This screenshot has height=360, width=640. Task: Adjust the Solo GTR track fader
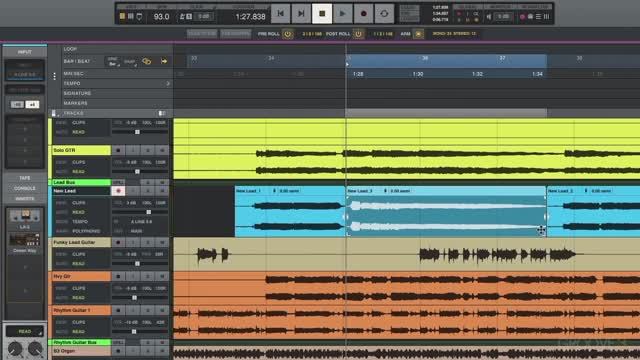pyautogui.click(x=137, y=172)
